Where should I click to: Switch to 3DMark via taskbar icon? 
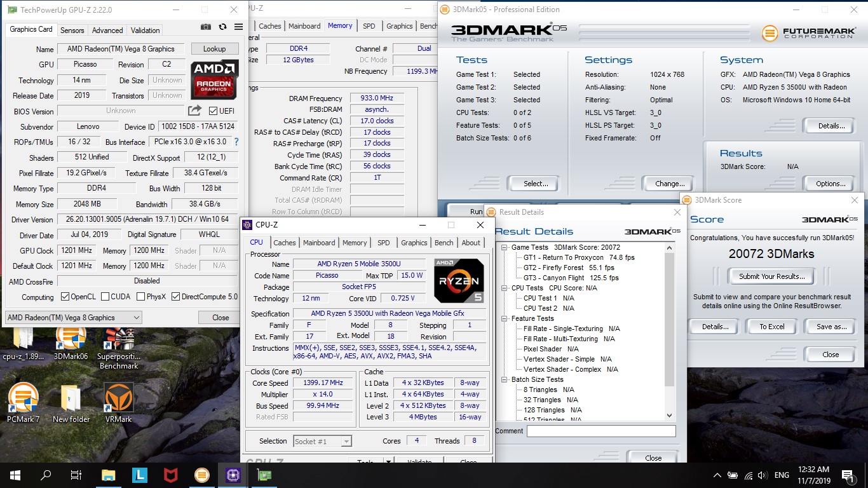201,475
